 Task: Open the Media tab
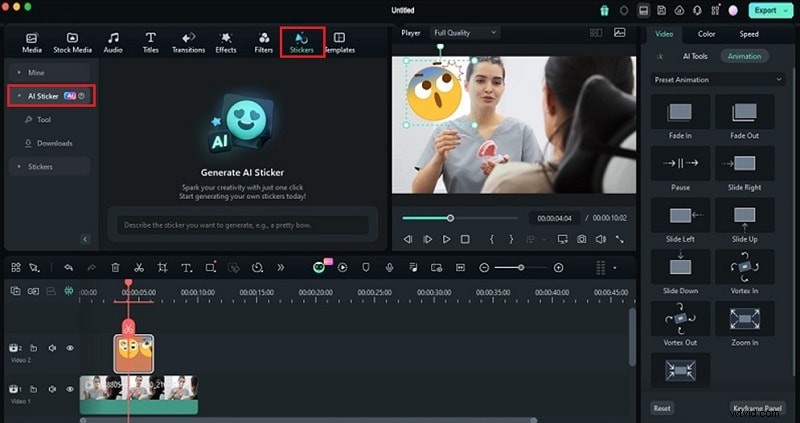tap(32, 43)
